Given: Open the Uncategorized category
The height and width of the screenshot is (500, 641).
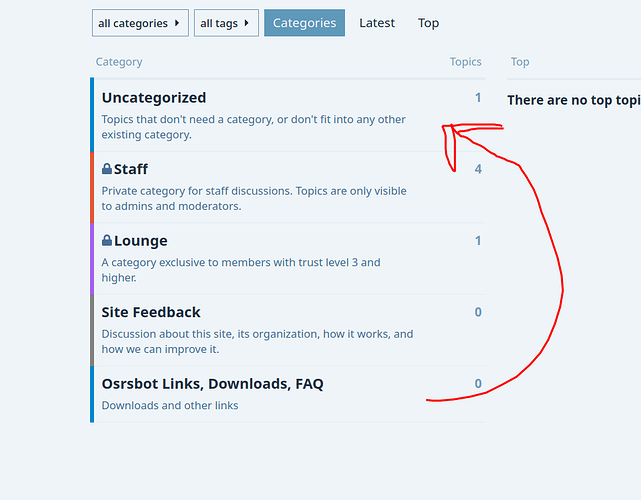Looking at the screenshot, I should [x=154, y=98].
